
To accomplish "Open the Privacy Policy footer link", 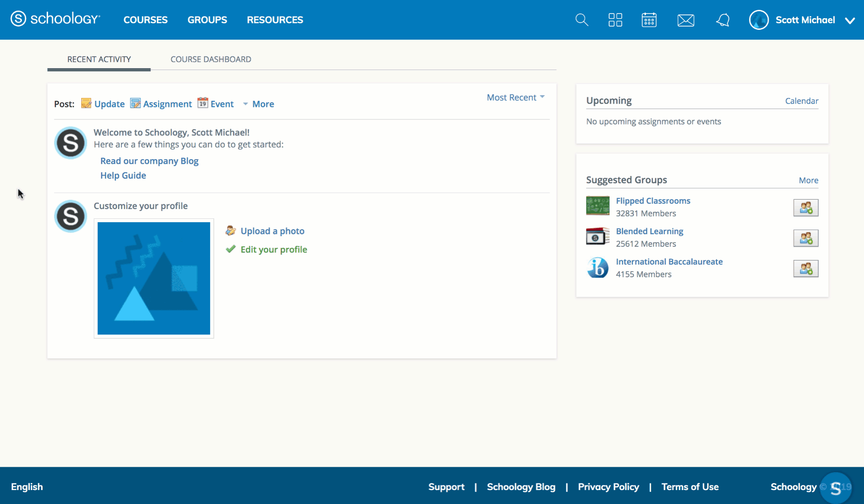I will click(608, 487).
